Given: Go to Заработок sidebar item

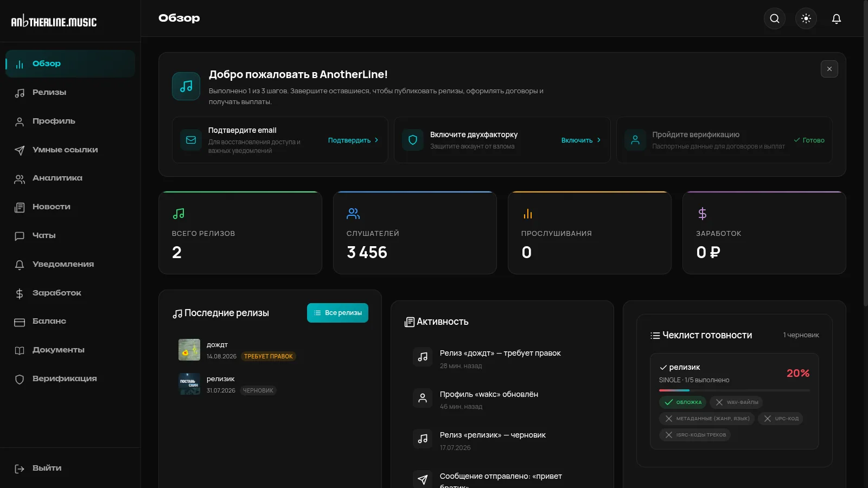Looking at the screenshot, I should click(x=71, y=293).
